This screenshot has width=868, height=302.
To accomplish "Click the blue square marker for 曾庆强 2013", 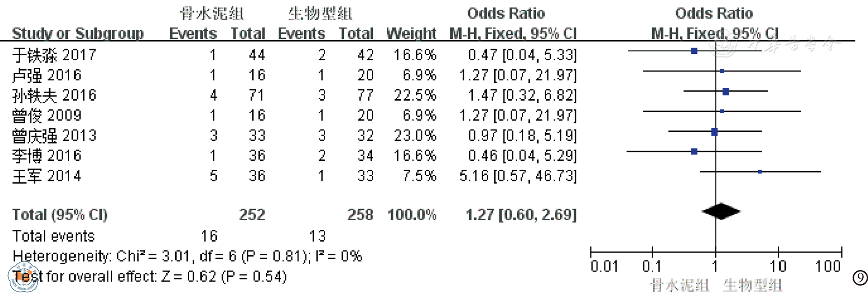I will pos(714,132).
